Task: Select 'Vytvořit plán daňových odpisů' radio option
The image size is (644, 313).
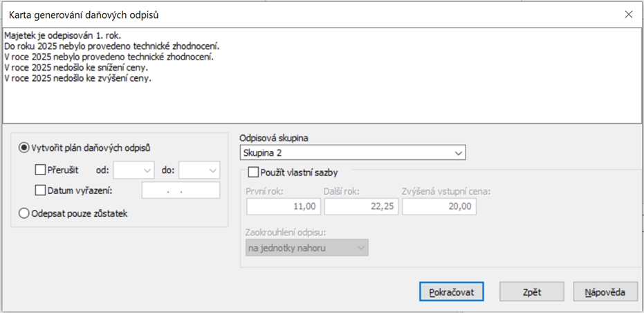Action: coord(25,147)
